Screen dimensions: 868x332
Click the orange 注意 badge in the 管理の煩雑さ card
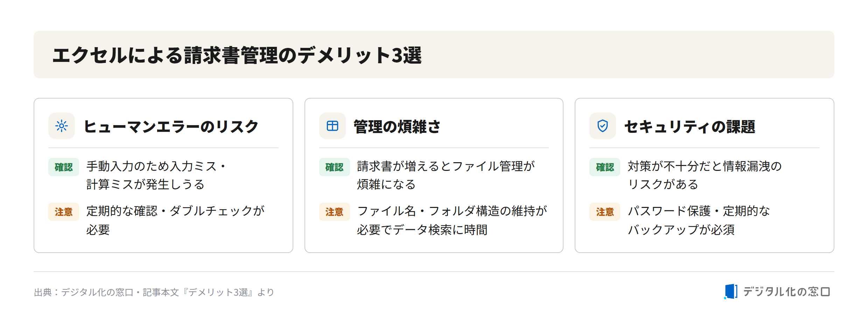[x=334, y=212]
